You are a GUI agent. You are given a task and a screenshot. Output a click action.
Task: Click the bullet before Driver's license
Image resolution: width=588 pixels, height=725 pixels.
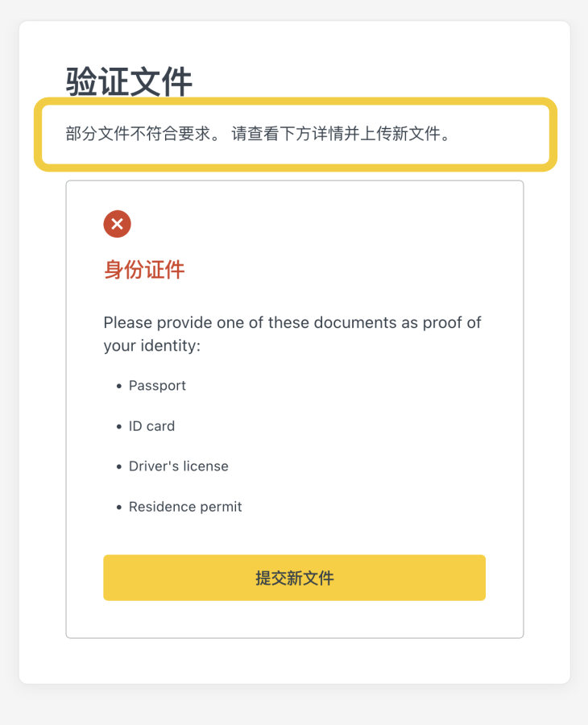point(119,467)
